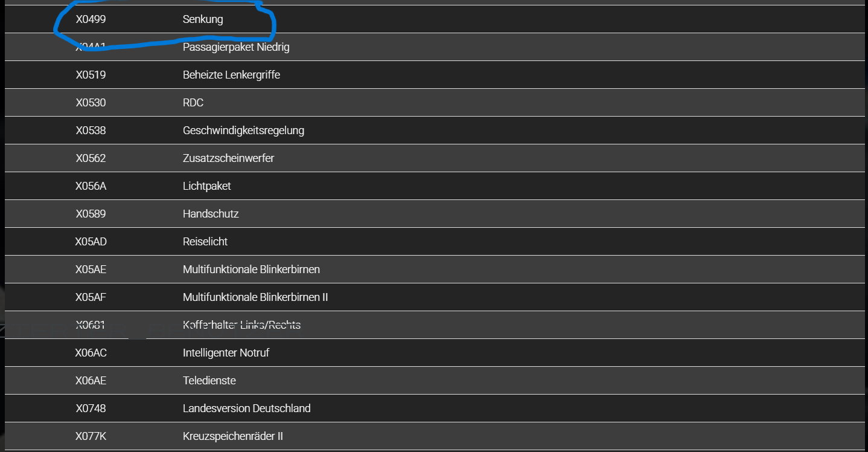Click the Beheizte Lenkergriffe option
This screenshot has width=868, height=452.
pos(231,75)
